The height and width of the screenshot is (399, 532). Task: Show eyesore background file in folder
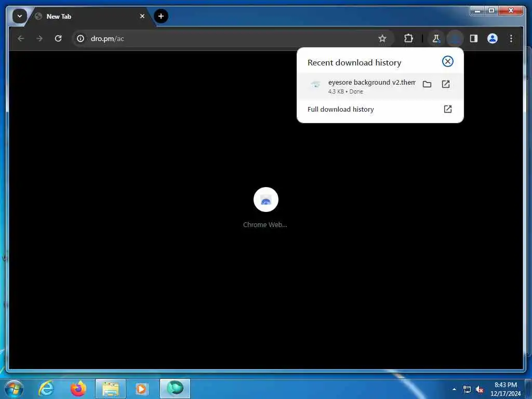tap(427, 84)
